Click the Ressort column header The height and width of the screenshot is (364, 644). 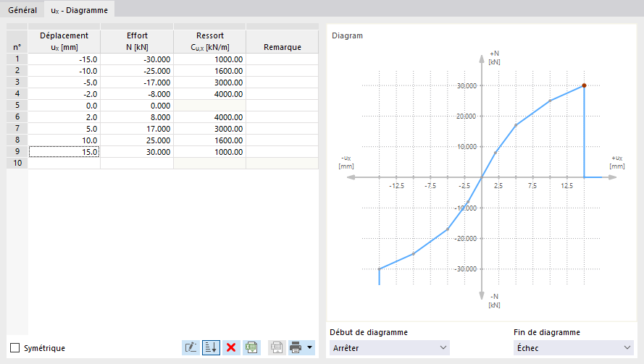210,41
